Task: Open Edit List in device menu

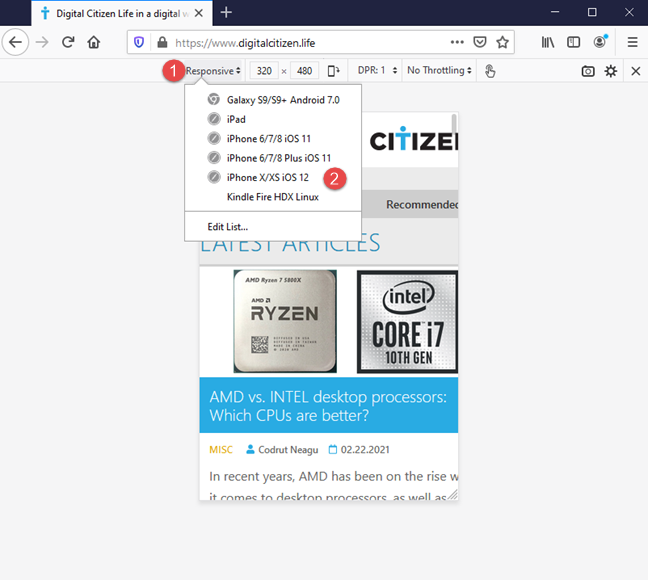Action: 273,227
